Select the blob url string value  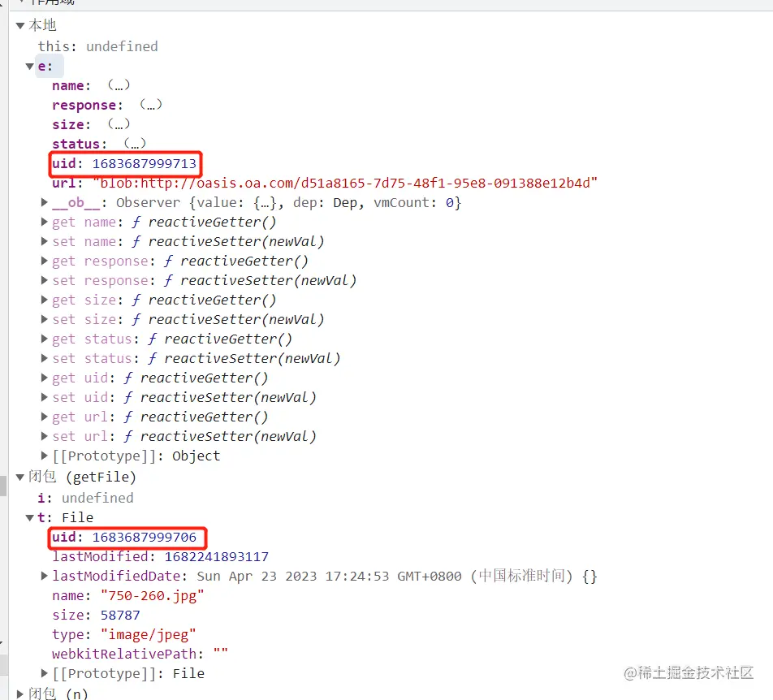(345, 183)
